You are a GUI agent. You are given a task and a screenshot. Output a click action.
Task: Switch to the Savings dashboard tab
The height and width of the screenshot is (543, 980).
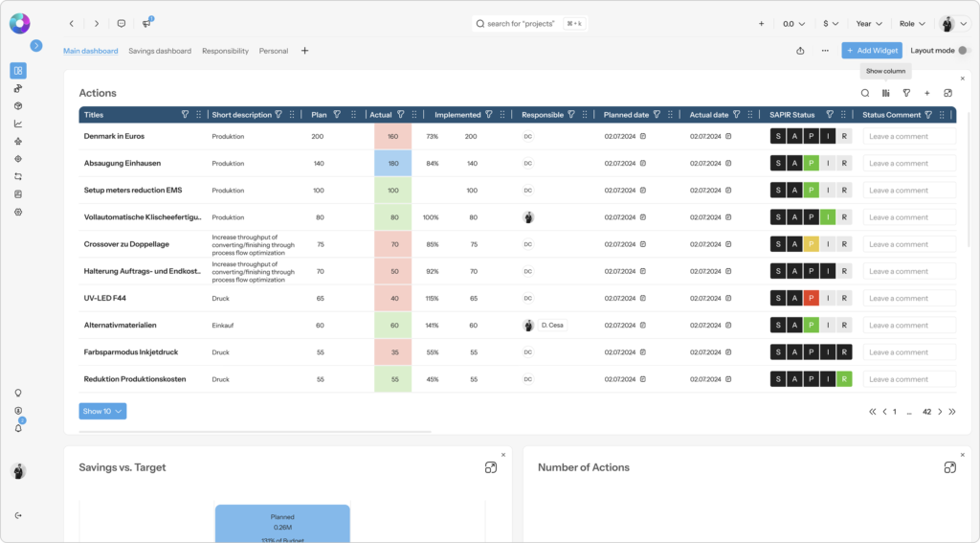coord(160,51)
